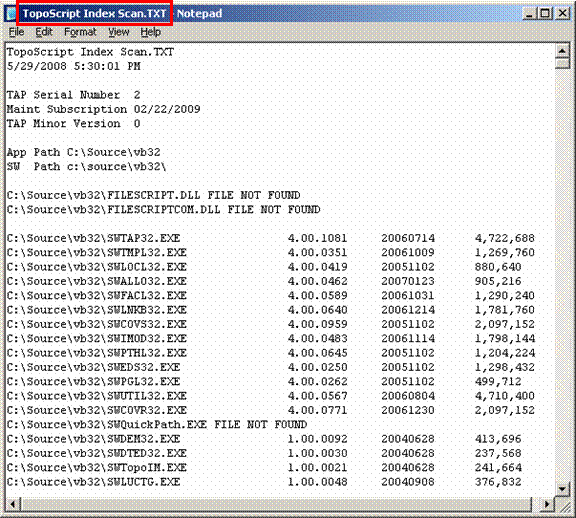Click the 'SW Path c:\source\vb32\' line
The height and width of the screenshot is (518, 576).
tap(87, 166)
